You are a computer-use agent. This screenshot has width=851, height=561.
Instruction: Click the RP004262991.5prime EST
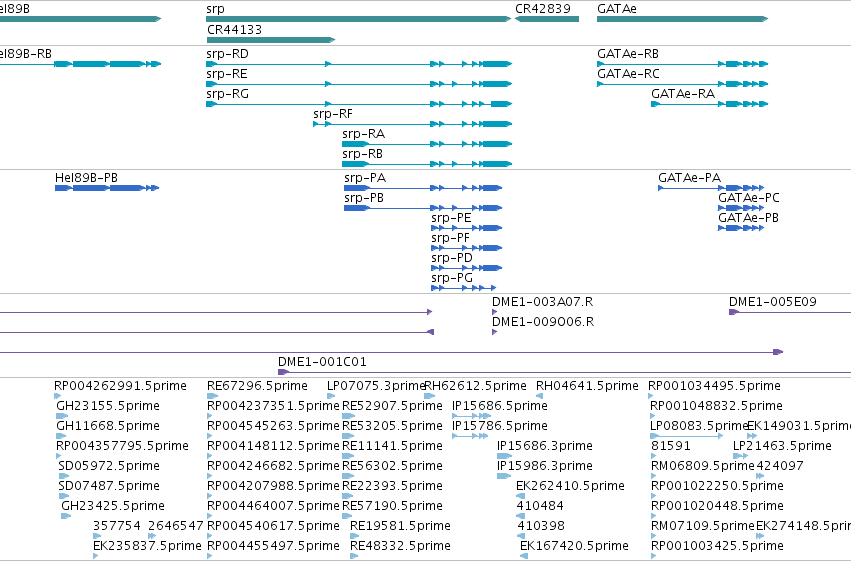click(x=58, y=396)
